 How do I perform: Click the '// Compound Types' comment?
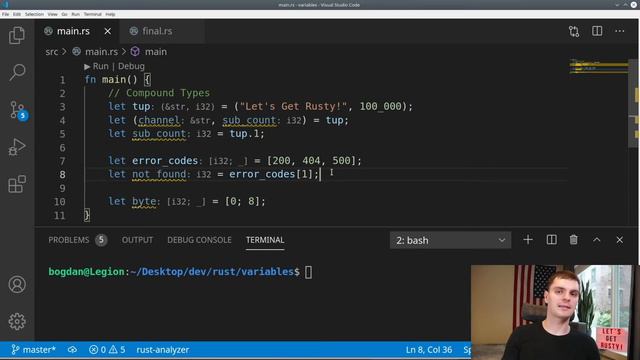point(159,93)
